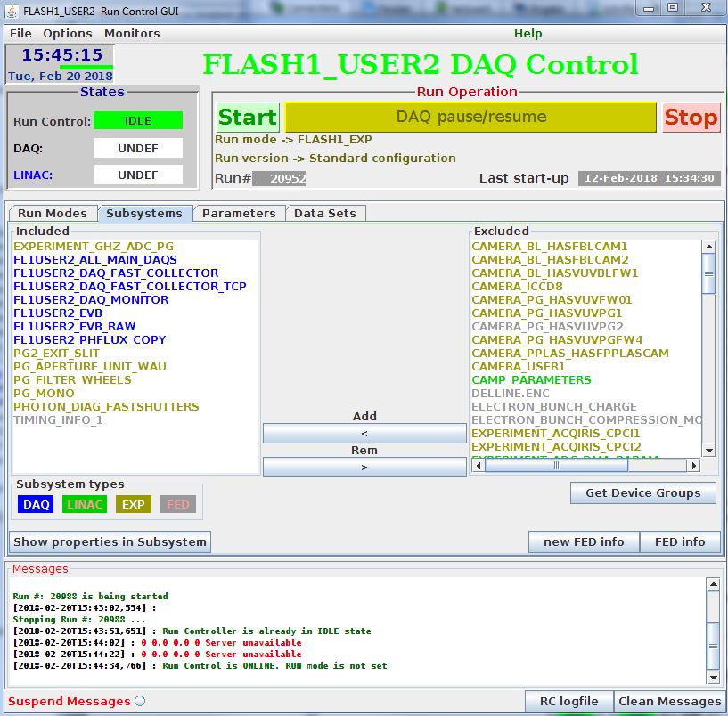This screenshot has height=716, width=728.
Task: Toggle the DAQ subsystem type filter
Action: tap(37, 505)
